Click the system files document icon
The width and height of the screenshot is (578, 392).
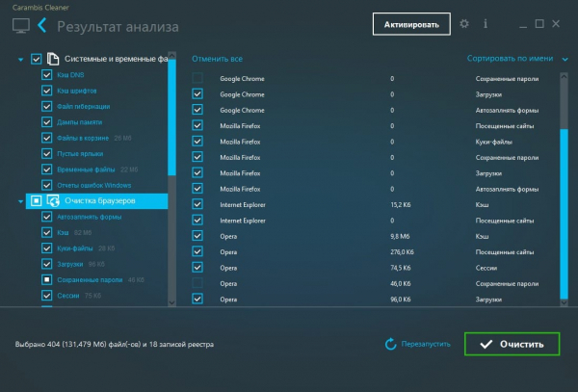tap(53, 59)
